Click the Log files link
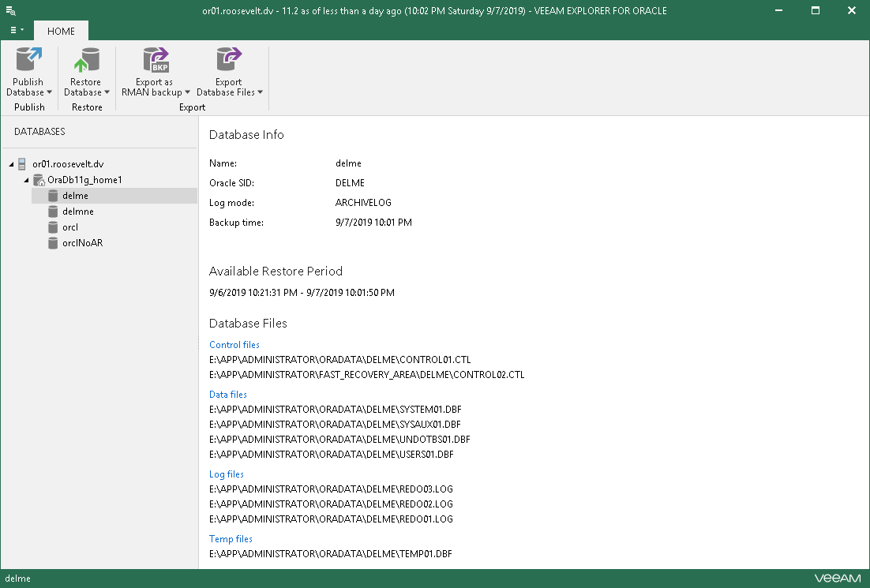The width and height of the screenshot is (870, 588). 227,474
